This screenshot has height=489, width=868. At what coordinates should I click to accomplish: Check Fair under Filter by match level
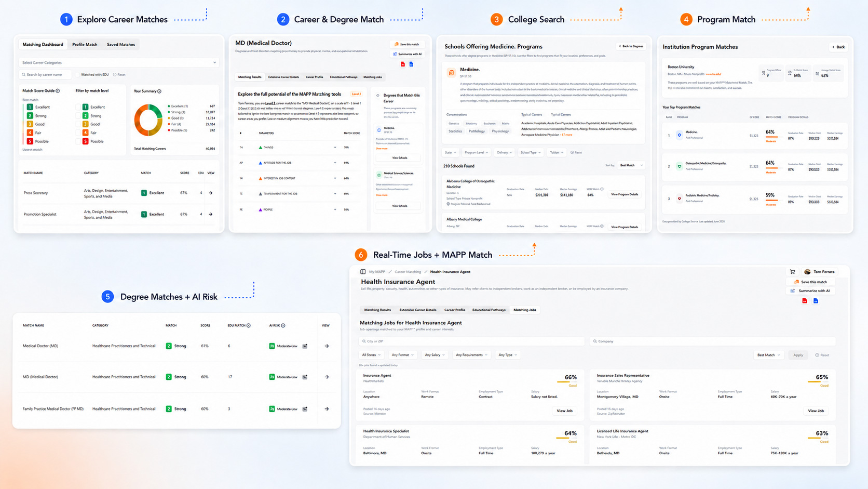(x=78, y=133)
